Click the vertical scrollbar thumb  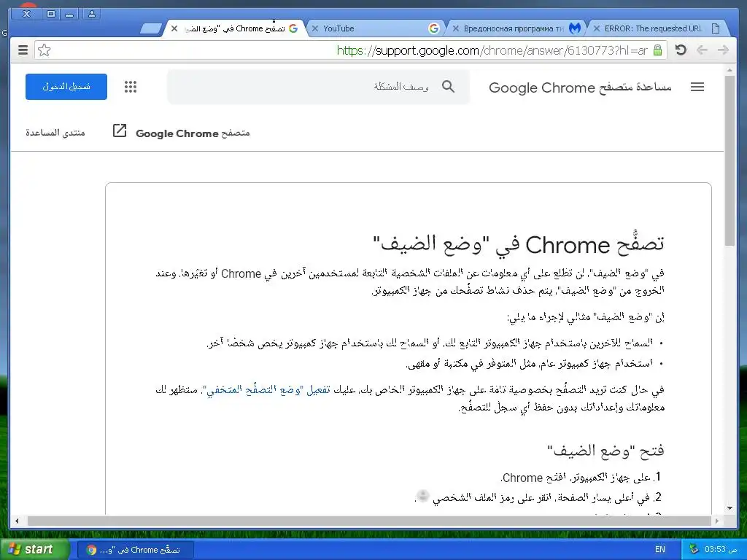729,160
